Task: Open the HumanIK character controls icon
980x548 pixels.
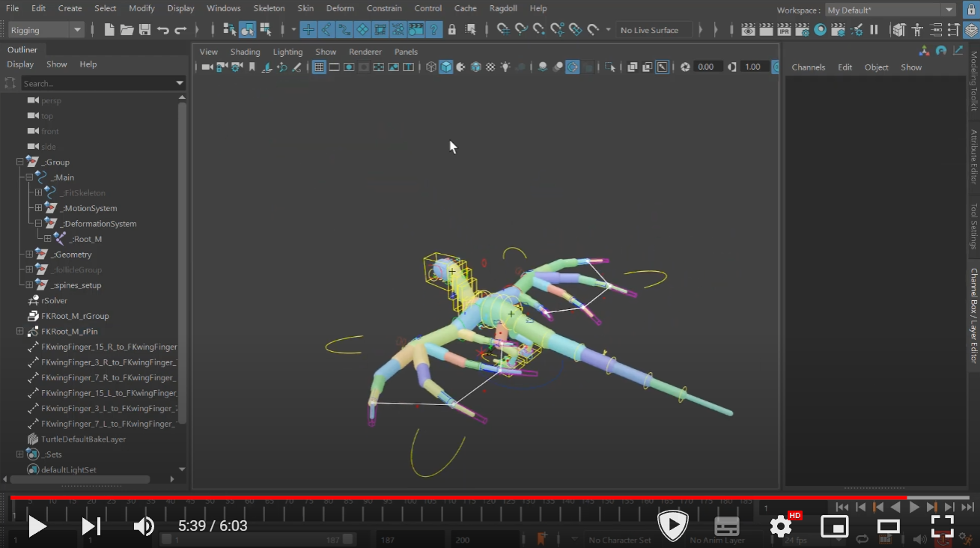Action: (x=916, y=30)
